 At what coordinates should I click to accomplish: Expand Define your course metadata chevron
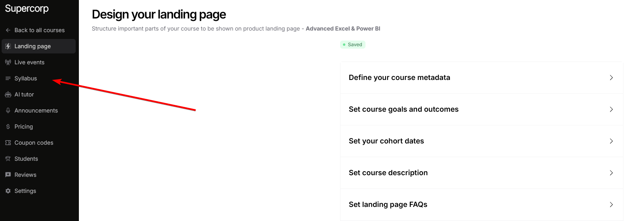point(611,78)
